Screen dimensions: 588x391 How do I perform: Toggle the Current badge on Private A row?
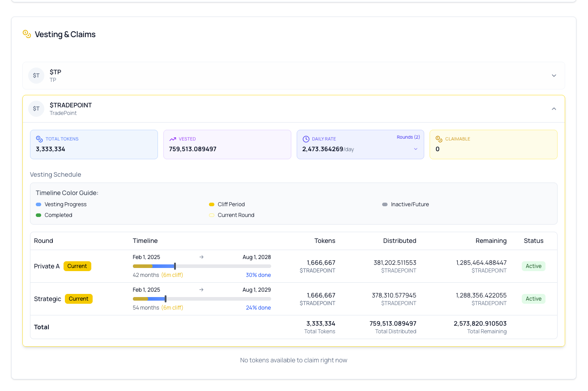tap(77, 266)
